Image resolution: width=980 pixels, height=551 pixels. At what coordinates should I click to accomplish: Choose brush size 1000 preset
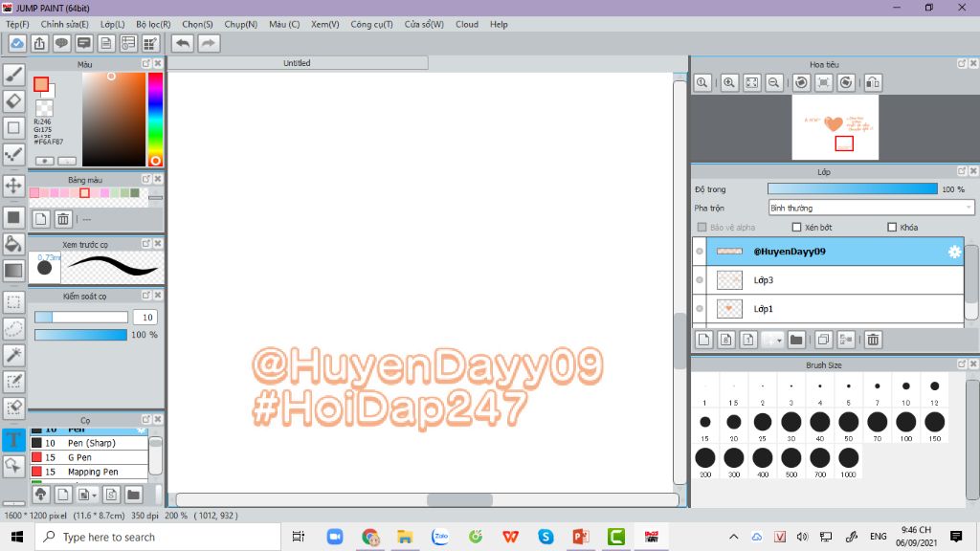pyautogui.click(x=848, y=462)
